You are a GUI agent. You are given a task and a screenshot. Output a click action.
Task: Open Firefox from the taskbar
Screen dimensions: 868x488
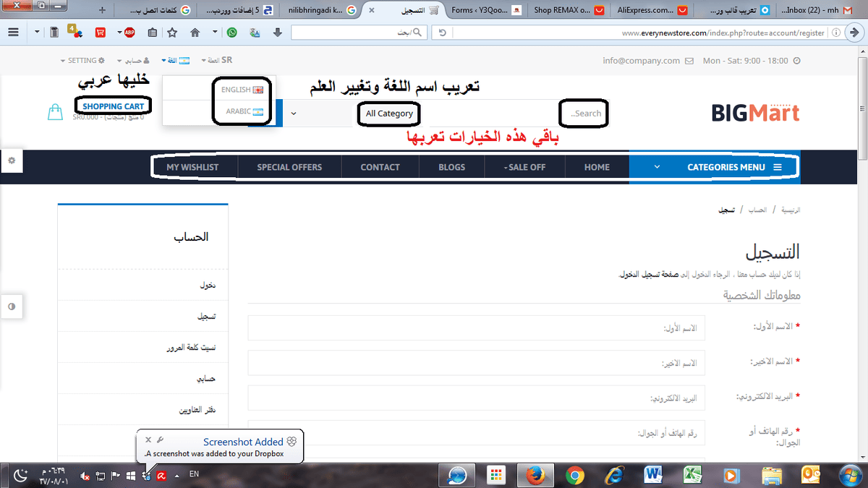click(x=534, y=475)
